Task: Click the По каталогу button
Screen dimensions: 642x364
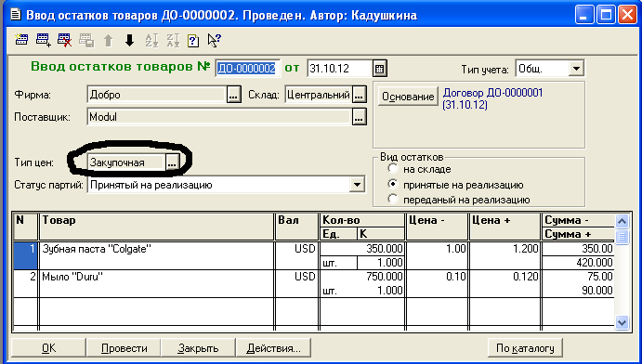Action: tap(525, 348)
